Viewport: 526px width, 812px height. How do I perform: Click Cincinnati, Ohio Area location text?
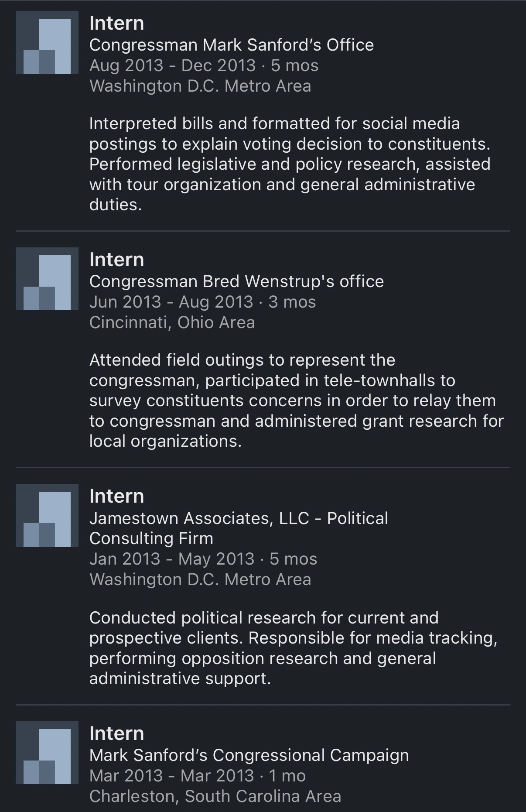(x=172, y=322)
